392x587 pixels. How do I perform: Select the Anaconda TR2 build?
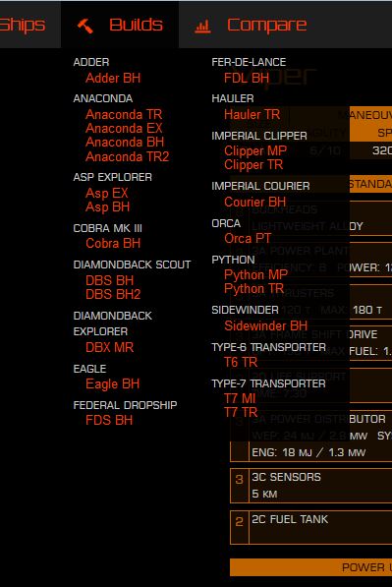coord(127,156)
